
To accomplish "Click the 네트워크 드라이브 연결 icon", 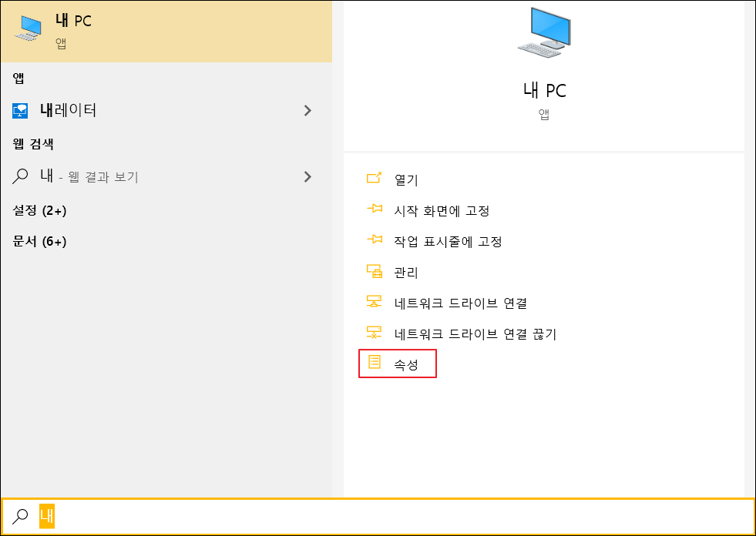I will click(x=374, y=302).
